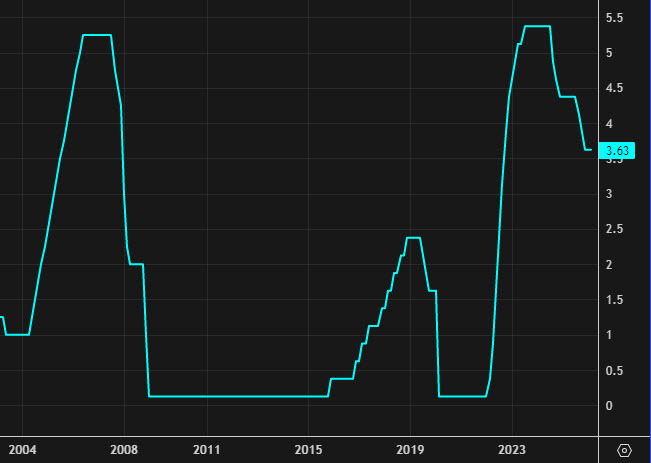Click the 0.5 price scale label
651x463 pixels.
[616, 370]
